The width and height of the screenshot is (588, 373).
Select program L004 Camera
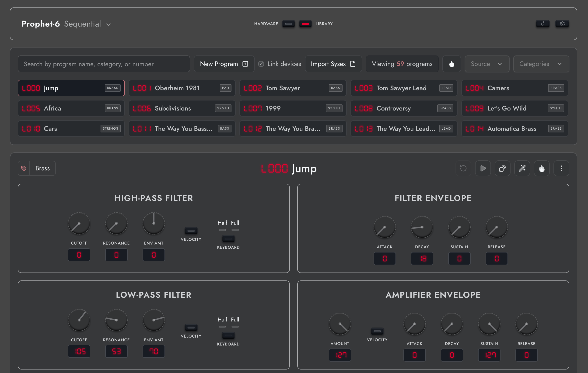point(515,88)
